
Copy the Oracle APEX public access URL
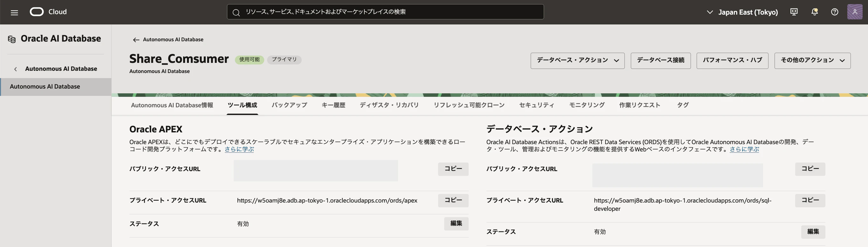[x=453, y=169]
